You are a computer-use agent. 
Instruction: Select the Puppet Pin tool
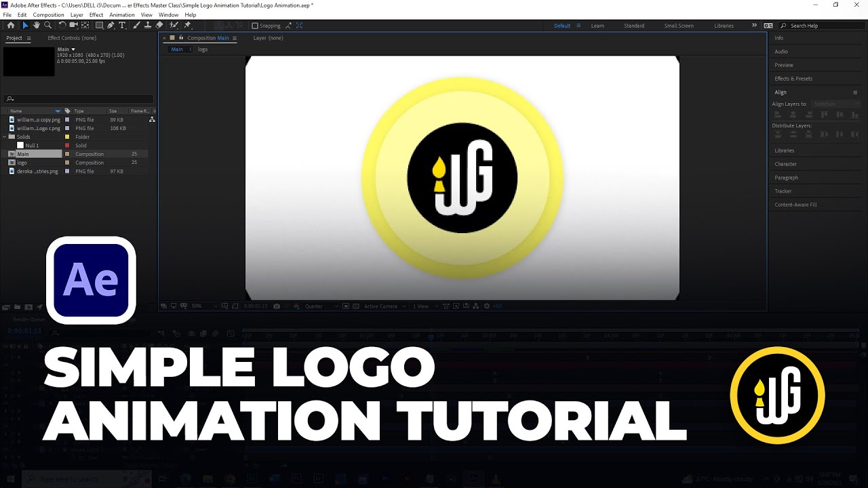(188, 25)
